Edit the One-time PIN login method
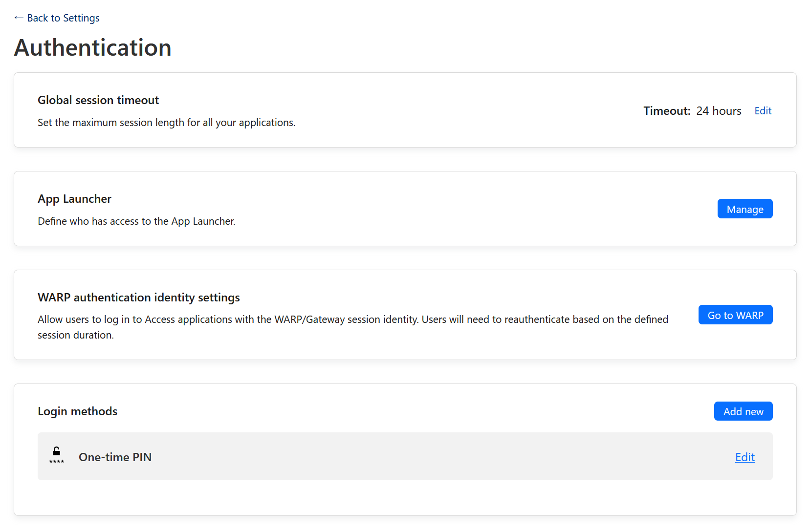This screenshot has width=810, height=532. click(744, 457)
